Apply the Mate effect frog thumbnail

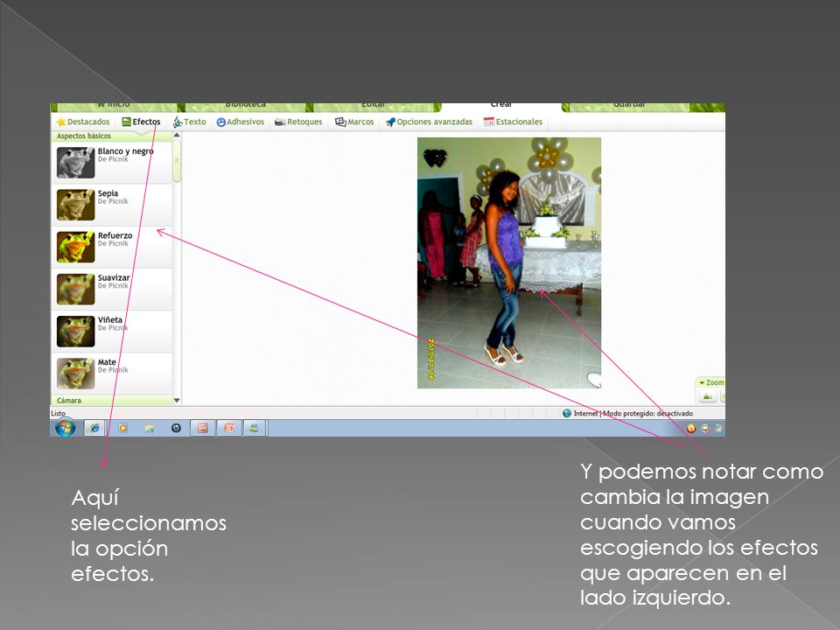(x=75, y=374)
